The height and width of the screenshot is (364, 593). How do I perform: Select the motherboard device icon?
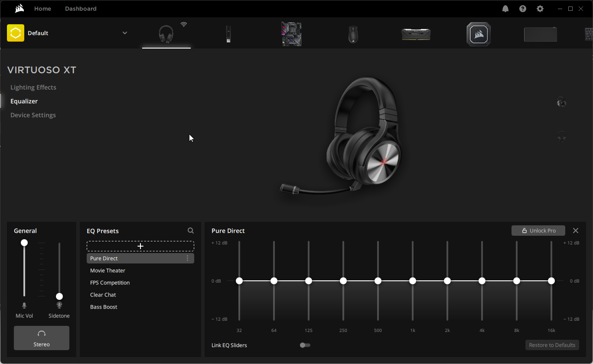291,34
